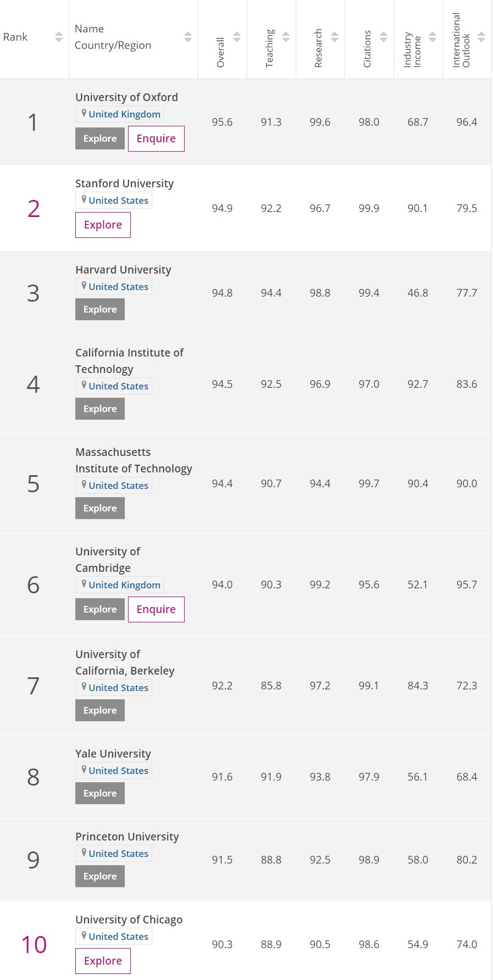The width and height of the screenshot is (493, 980).
Task: Sort by Research score arrows
Action: pos(335,37)
